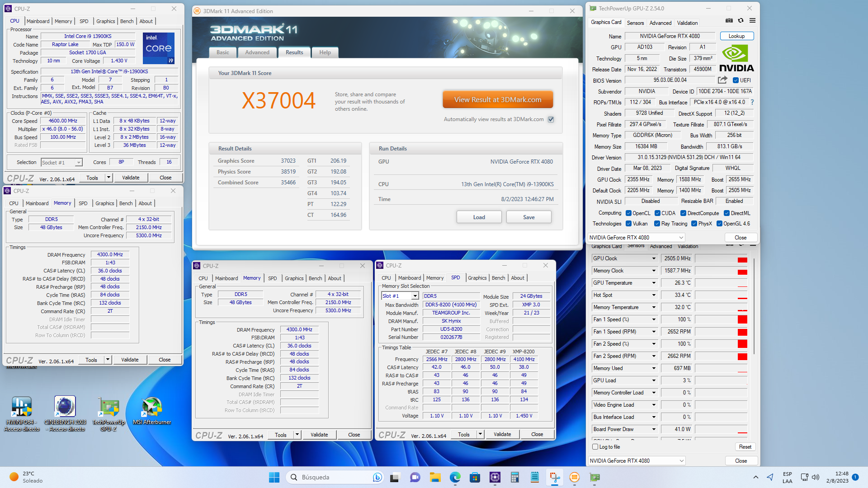This screenshot has width=868, height=488.
Task: Click the Búsqueda taskbar search field
Action: [334, 477]
